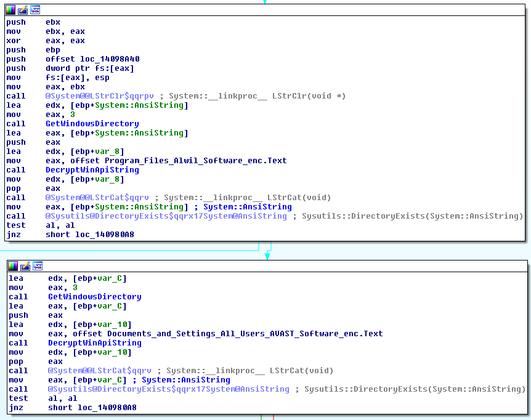531x420 pixels.
Task: Click the pencil edit icon on the top node
Action: pos(23,9)
